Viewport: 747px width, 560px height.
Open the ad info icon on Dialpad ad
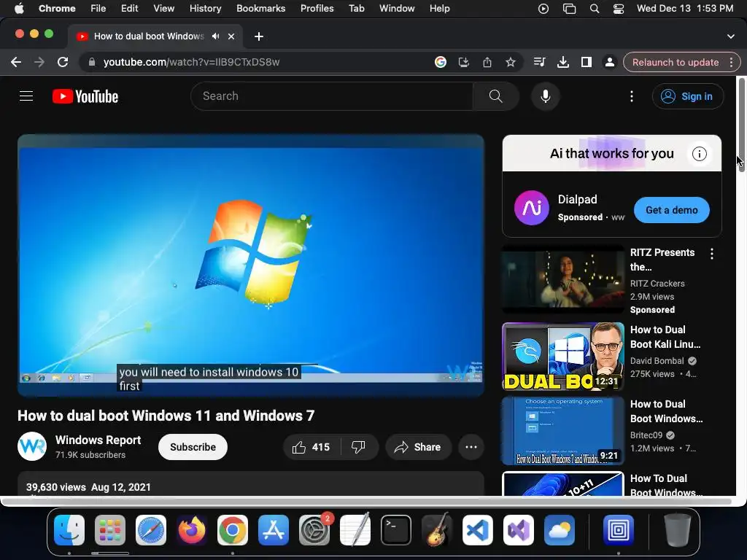(x=699, y=154)
